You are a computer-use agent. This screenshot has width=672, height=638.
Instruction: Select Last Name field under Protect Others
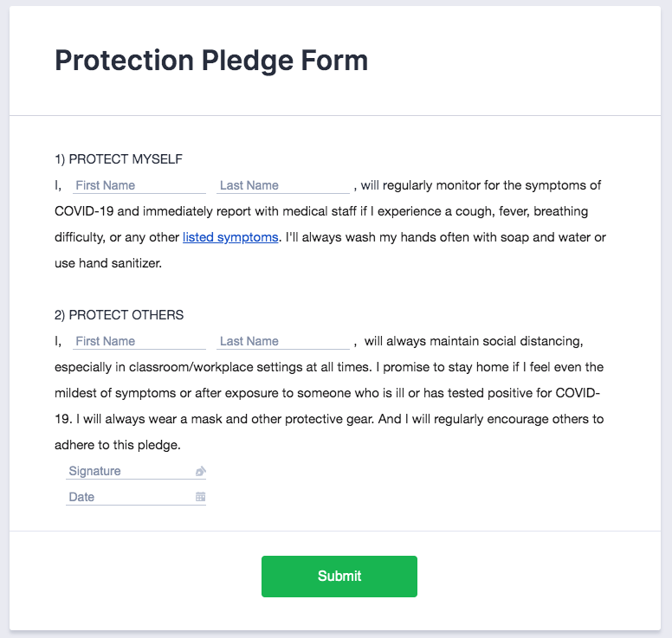pos(282,341)
